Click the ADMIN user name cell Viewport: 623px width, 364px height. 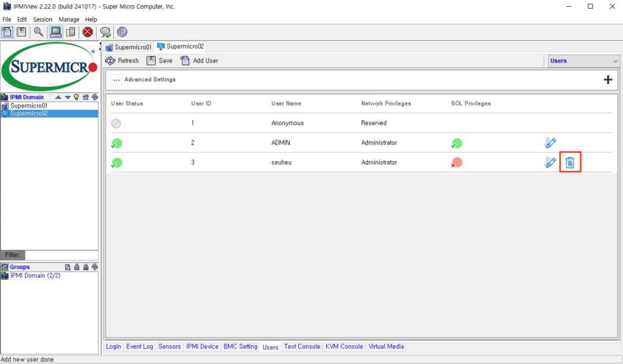pyautogui.click(x=280, y=143)
